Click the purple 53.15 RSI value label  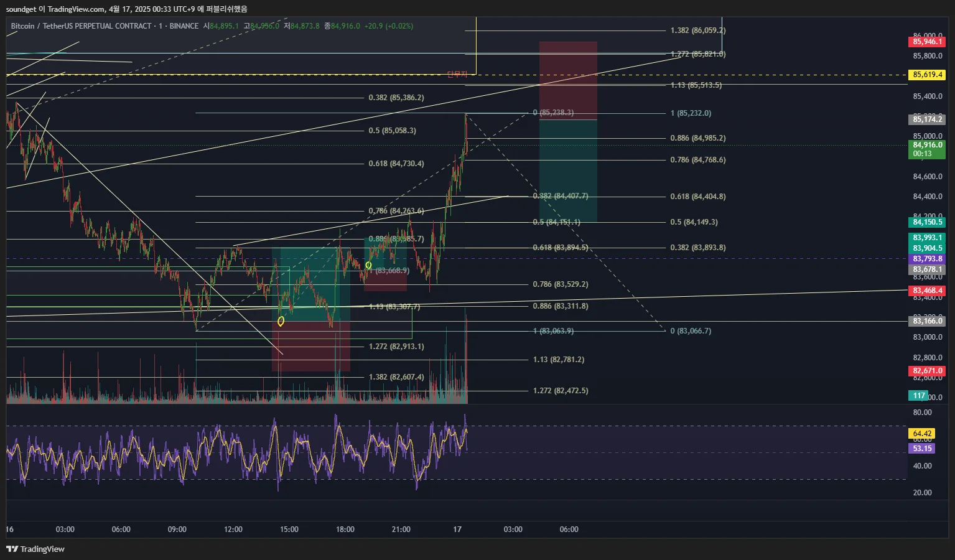(x=921, y=449)
